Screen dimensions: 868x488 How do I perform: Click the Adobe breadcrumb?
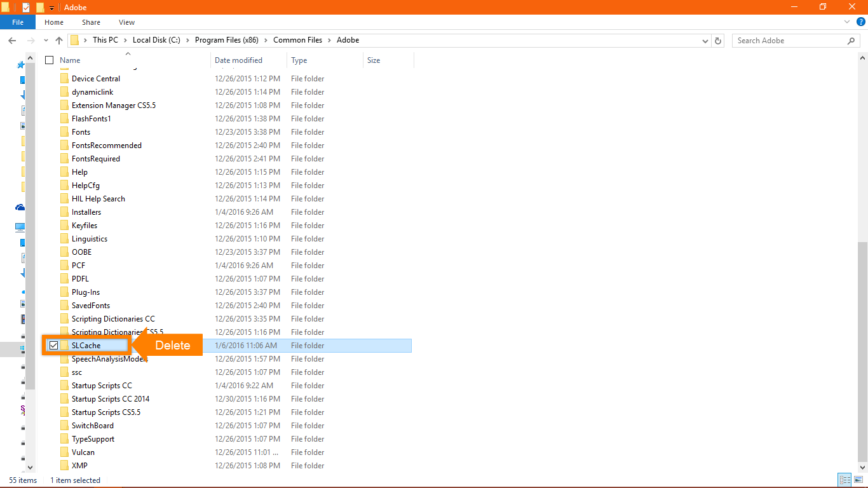click(348, 40)
